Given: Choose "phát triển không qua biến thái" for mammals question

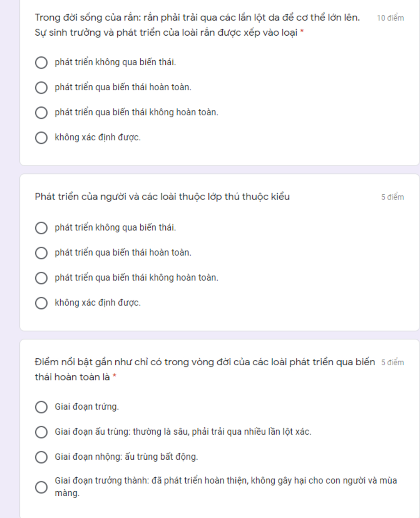Looking at the screenshot, I should coord(41,228).
